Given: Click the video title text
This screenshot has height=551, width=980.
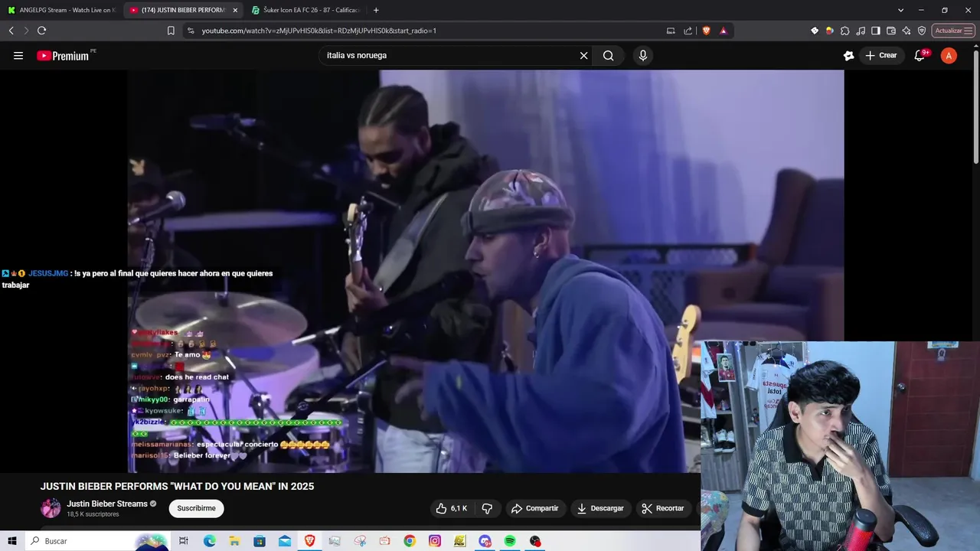Looking at the screenshot, I should pyautogui.click(x=177, y=486).
